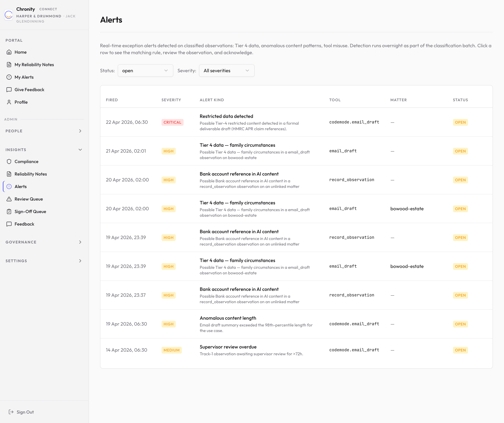The height and width of the screenshot is (423, 504).
Task: Select the My Alerts sidebar icon
Action: [9, 77]
